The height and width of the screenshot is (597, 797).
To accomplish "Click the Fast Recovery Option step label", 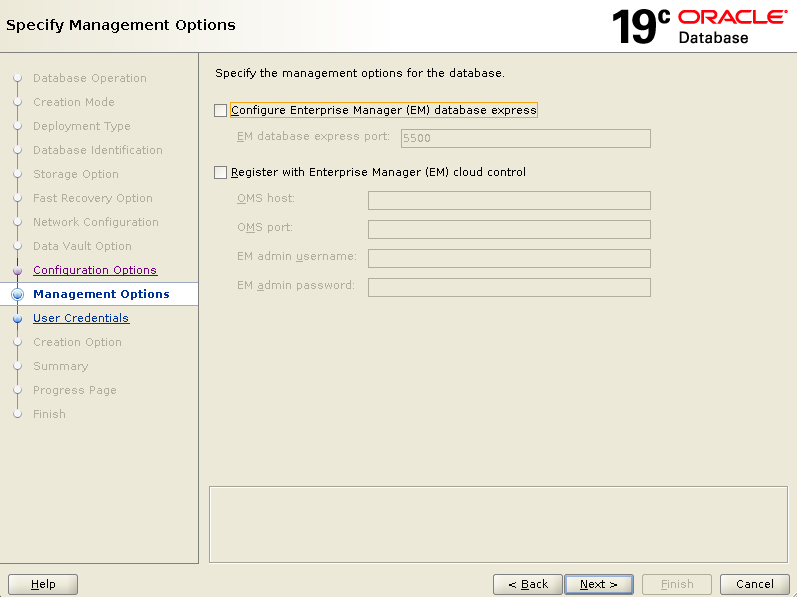I will tap(93, 198).
